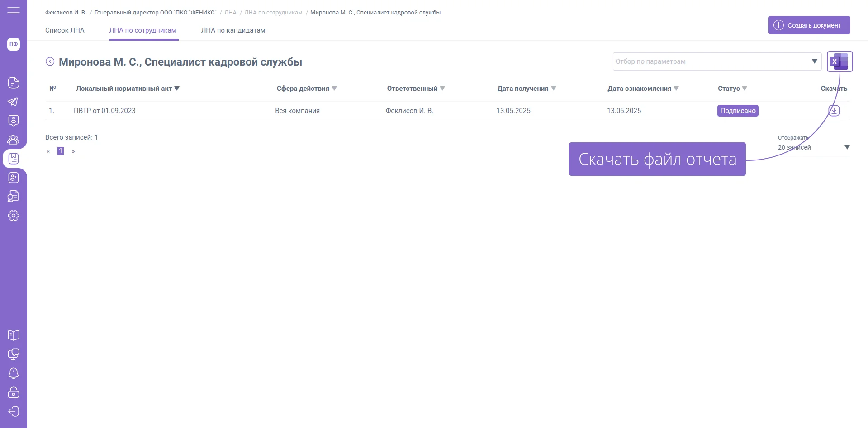Viewport: 868px width, 428px height.
Task: Switch to the 'ЛНА по кандидатам' tab
Action: [233, 30]
